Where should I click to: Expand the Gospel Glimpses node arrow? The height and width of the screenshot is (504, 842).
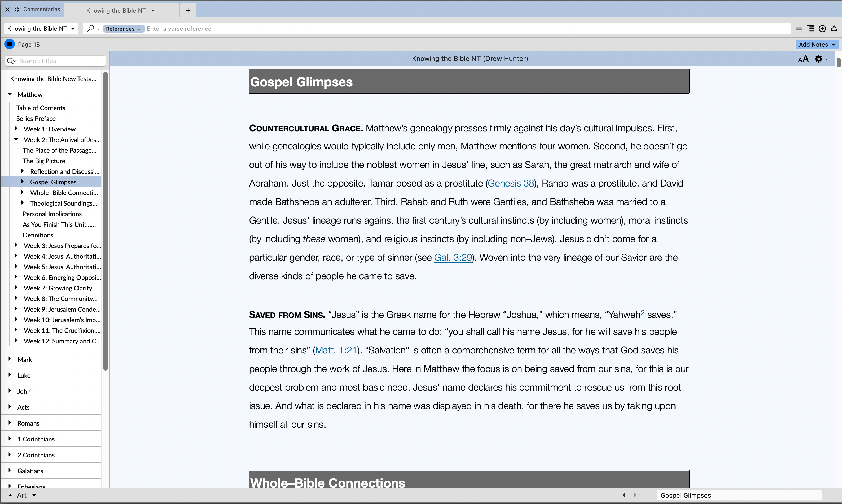pyautogui.click(x=23, y=182)
